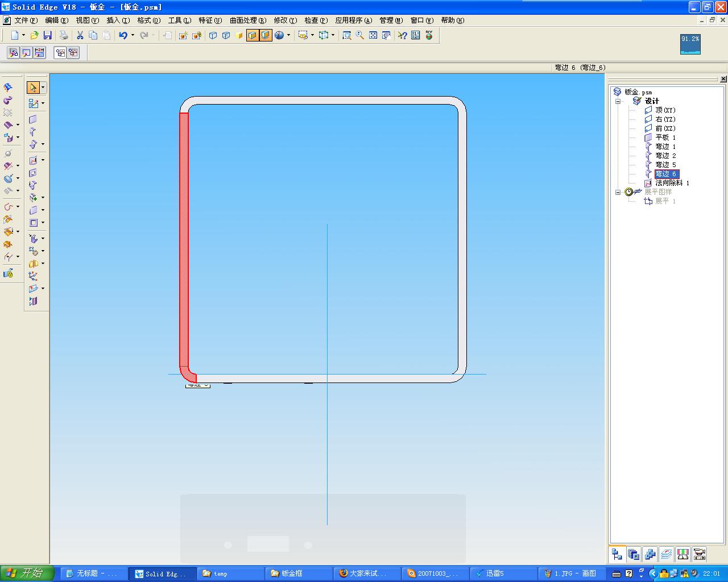Collapse the 展平图样 node in the feature tree

(x=618, y=192)
